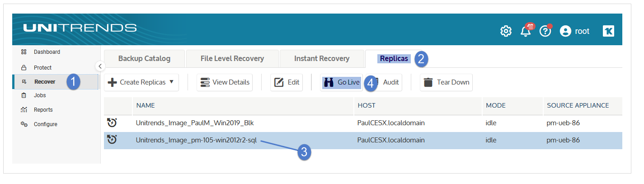Viewport: 644px width, 184px height.
Task: Sort by the MODE column header
Action: click(x=496, y=105)
